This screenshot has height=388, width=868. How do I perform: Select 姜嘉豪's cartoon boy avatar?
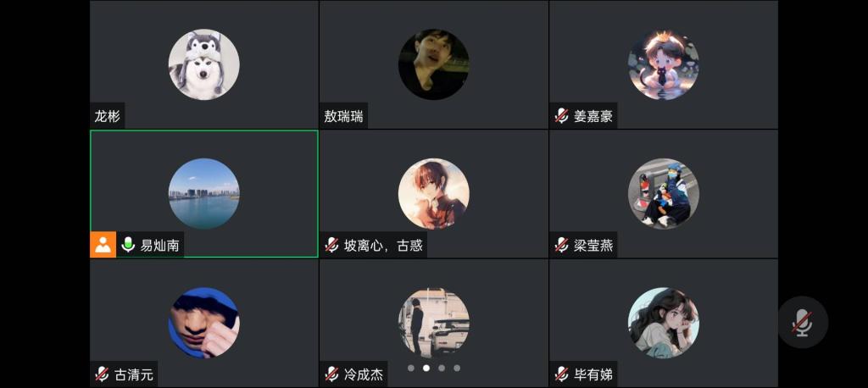(x=663, y=64)
